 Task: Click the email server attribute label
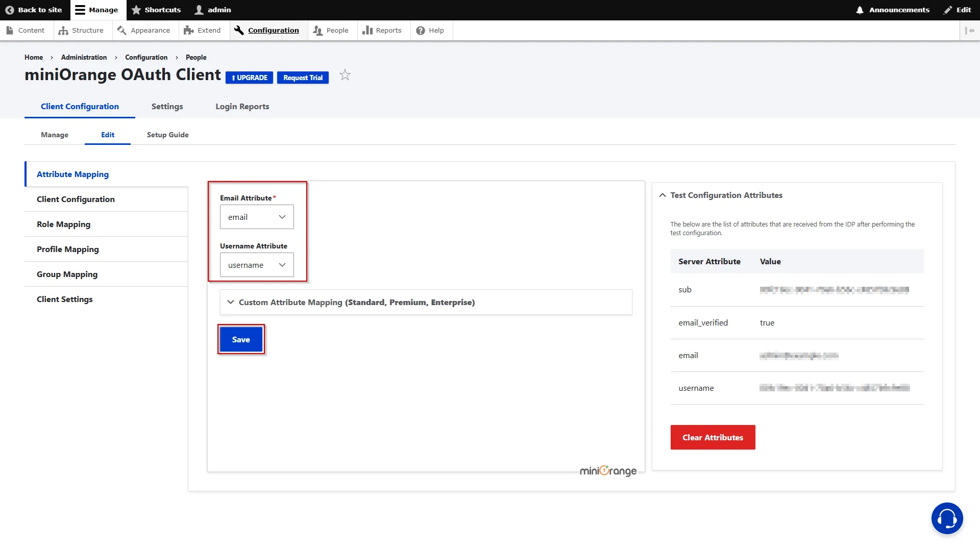688,355
